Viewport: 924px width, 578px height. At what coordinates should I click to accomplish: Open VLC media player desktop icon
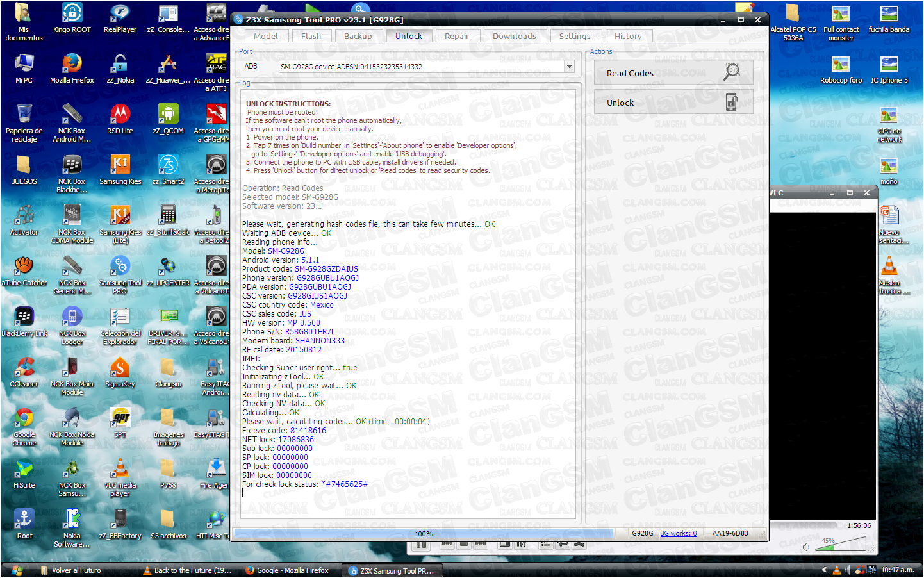click(x=120, y=477)
